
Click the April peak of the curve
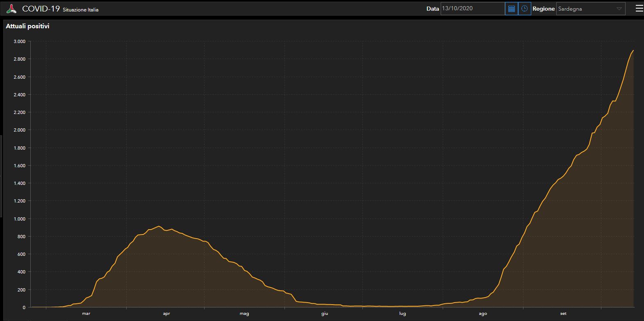coord(159,226)
